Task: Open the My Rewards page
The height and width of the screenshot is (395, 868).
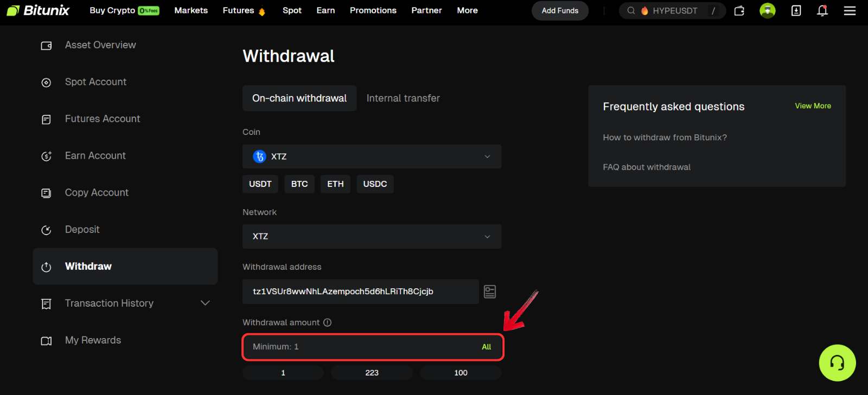Action: coord(93,340)
